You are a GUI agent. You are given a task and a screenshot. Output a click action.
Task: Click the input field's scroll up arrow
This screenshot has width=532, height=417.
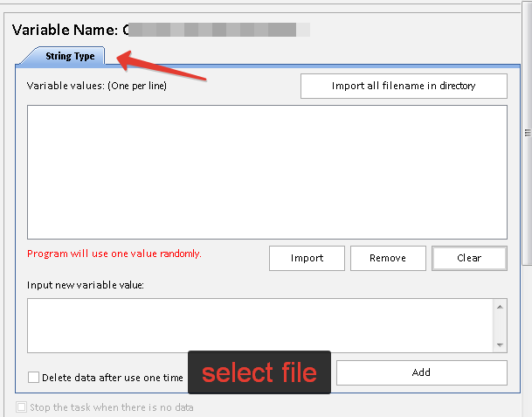(x=500, y=306)
